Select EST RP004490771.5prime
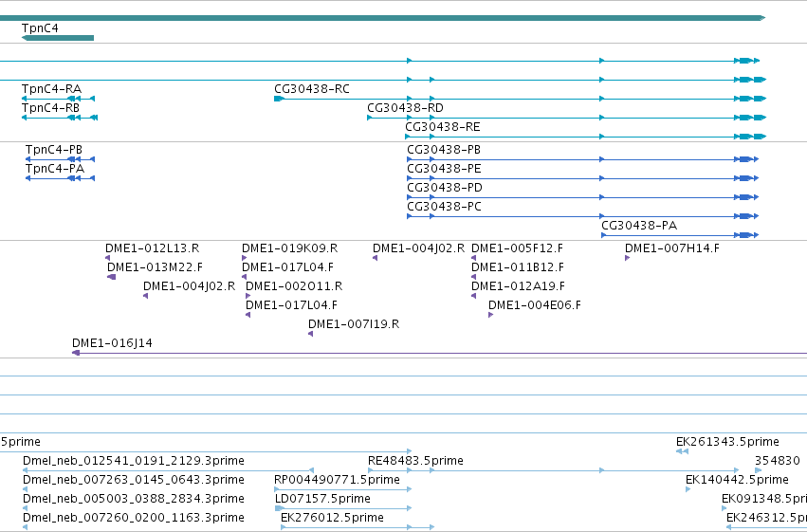The height and width of the screenshot is (532, 807). tap(337, 480)
